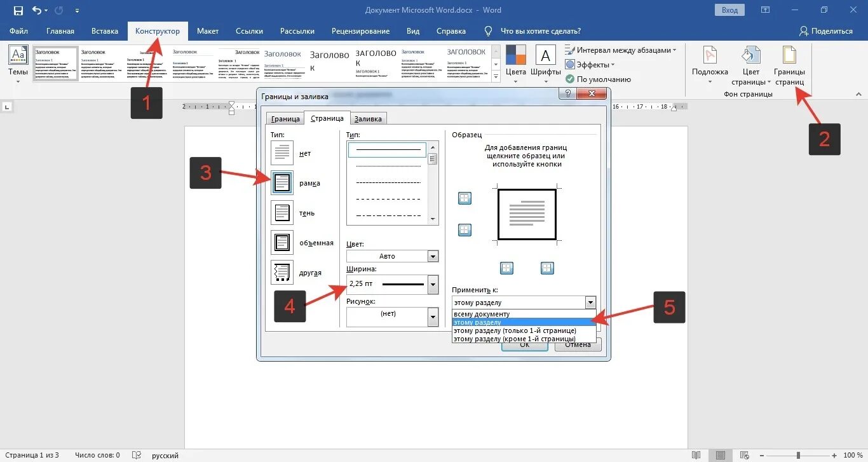
Task: Open Интервал между абзацами dropdown
Action: coord(621,50)
